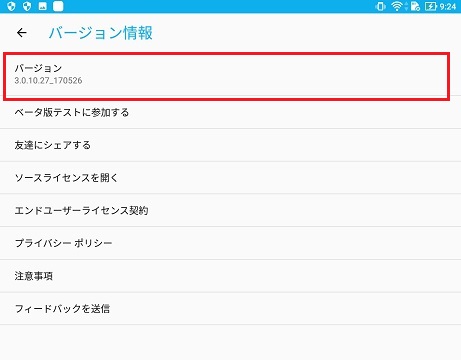Tap the battery charging icon

tap(430, 6)
